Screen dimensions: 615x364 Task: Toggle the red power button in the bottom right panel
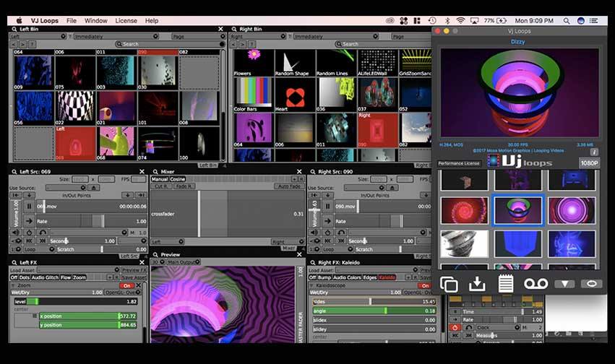point(455,328)
